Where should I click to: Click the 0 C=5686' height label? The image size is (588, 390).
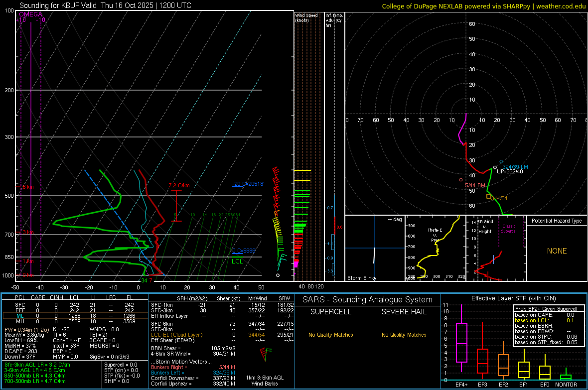click(x=244, y=251)
